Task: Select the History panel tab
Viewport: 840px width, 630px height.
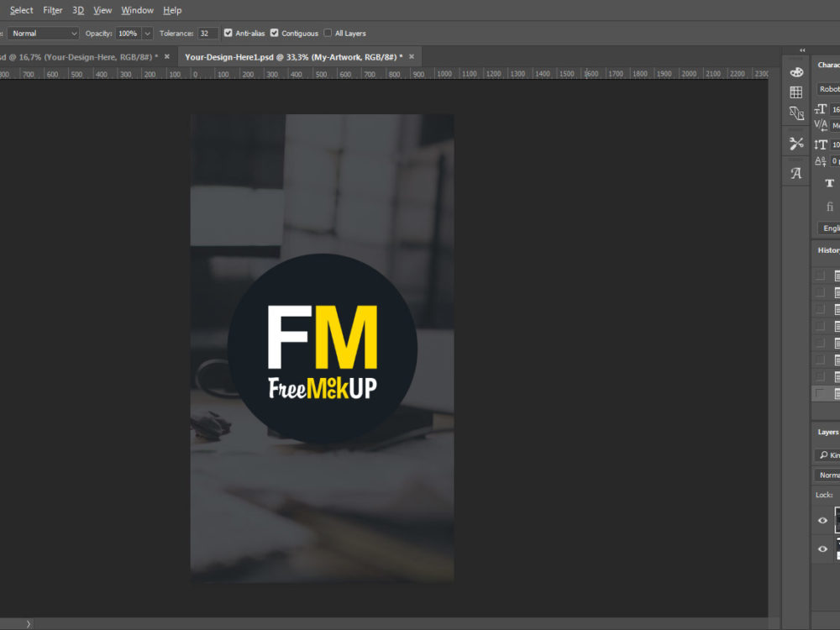Action: (x=828, y=250)
